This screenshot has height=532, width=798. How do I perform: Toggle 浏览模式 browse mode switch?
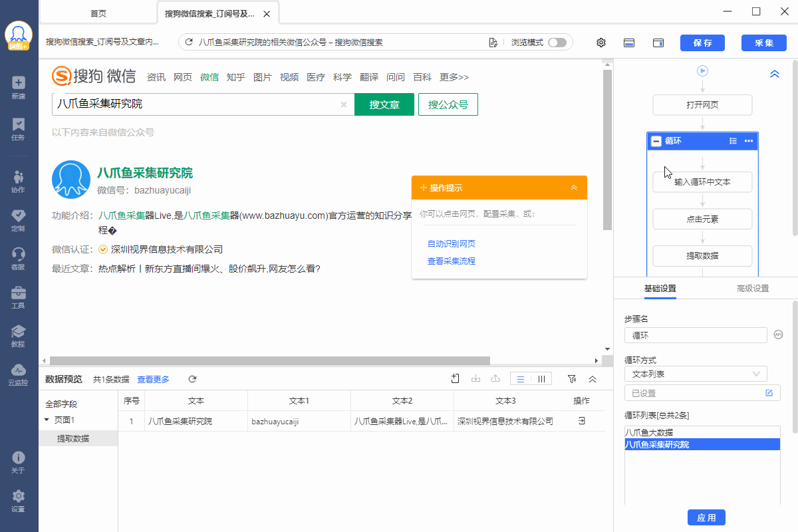click(557, 43)
